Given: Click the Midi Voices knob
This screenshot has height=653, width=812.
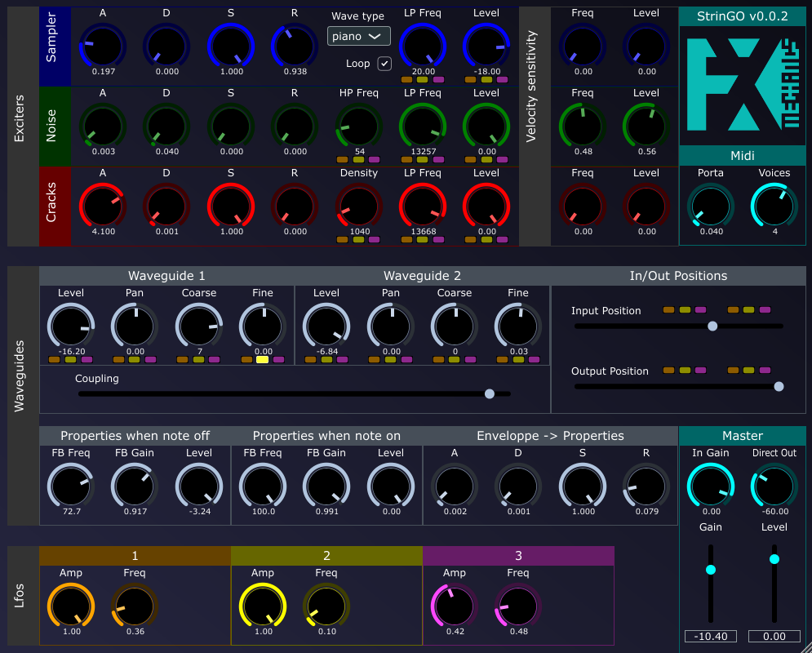Looking at the screenshot, I should coord(774,204).
